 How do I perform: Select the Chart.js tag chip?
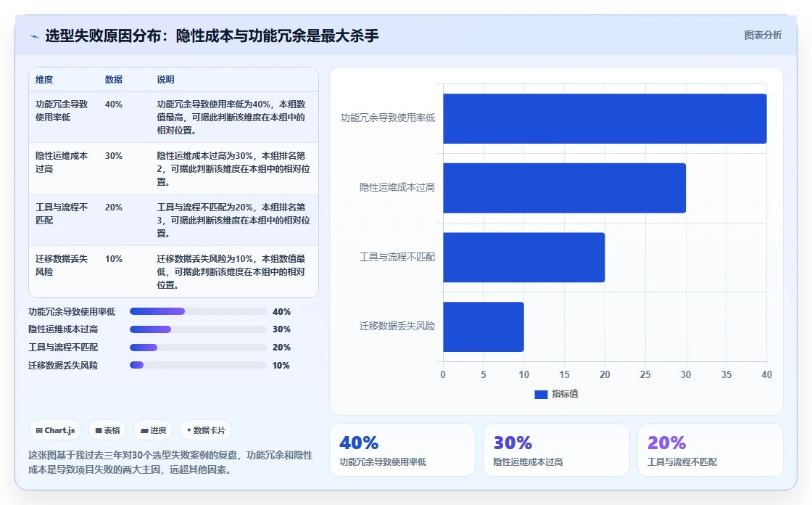pyautogui.click(x=55, y=430)
